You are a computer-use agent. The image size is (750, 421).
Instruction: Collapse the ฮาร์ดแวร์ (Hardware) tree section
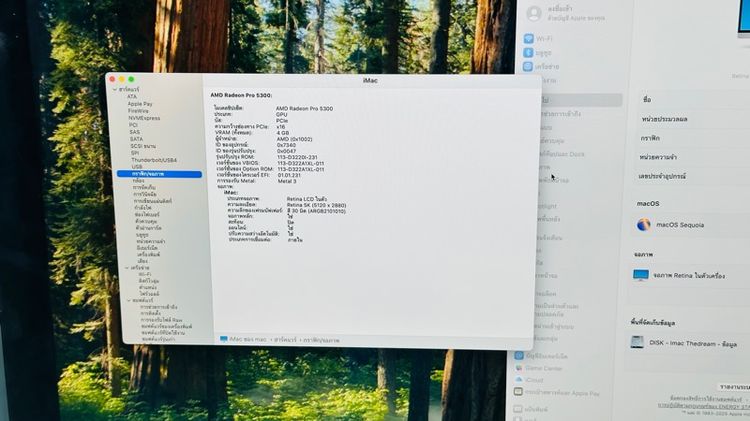point(115,89)
